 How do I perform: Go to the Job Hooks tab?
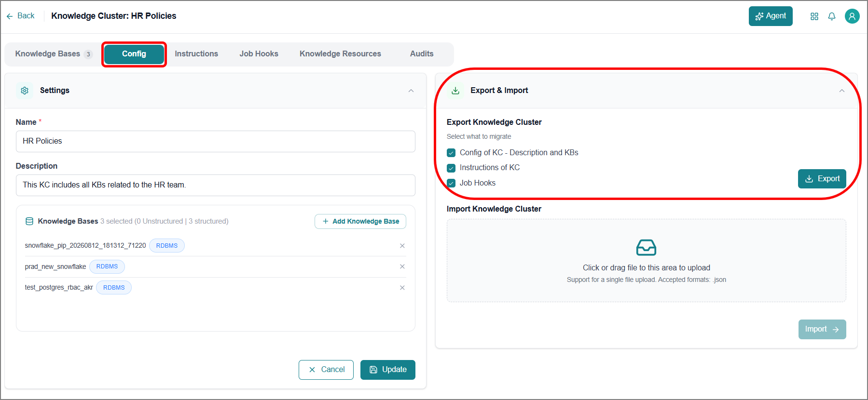[259, 54]
